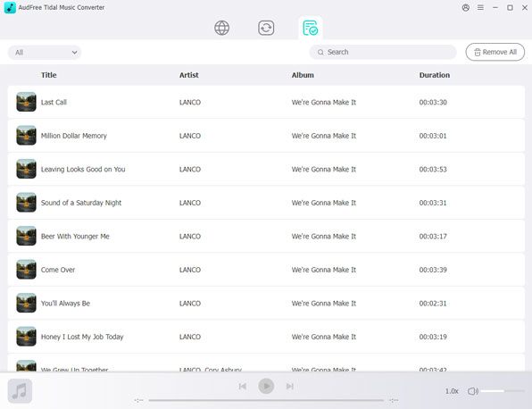Change the 1.0x playback speed
The height and width of the screenshot is (409, 532).
coord(452,391)
